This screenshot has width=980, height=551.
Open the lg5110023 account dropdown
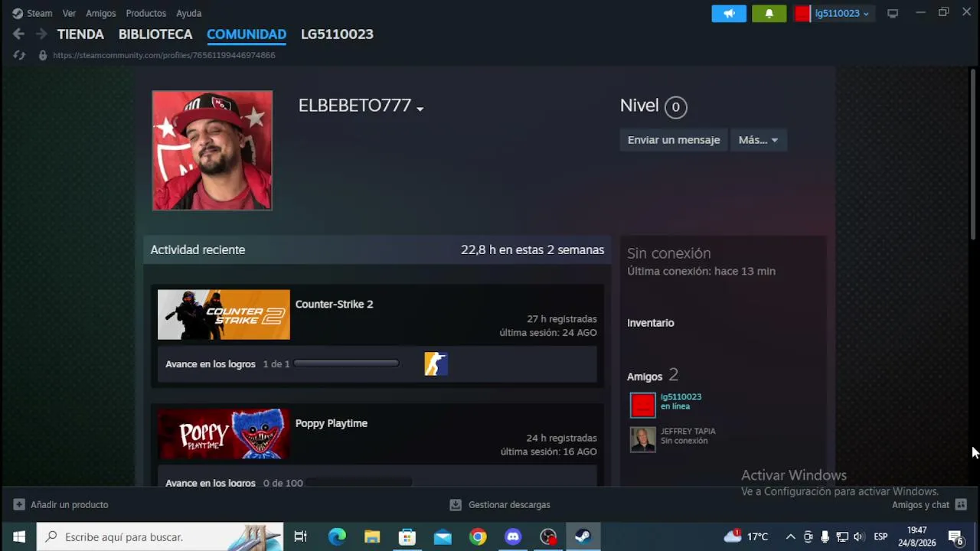[841, 13]
